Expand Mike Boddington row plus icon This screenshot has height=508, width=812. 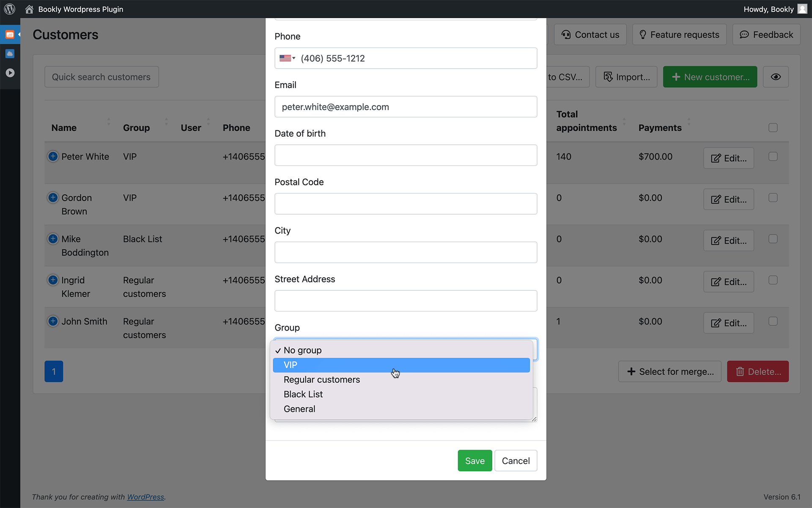click(53, 239)
